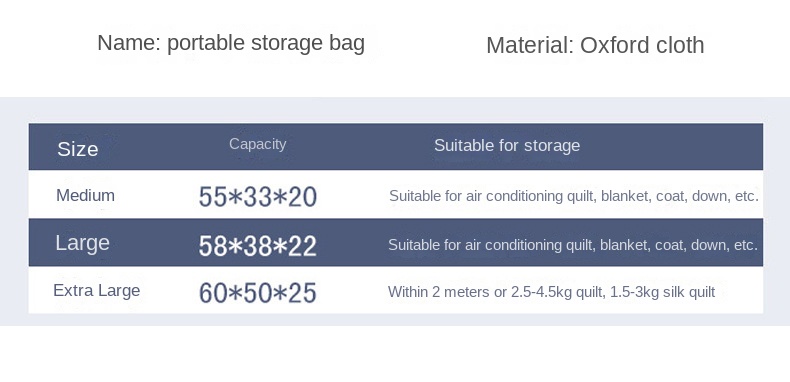Click '1.5-3kg silk quilt' text

tap(663, 292)
